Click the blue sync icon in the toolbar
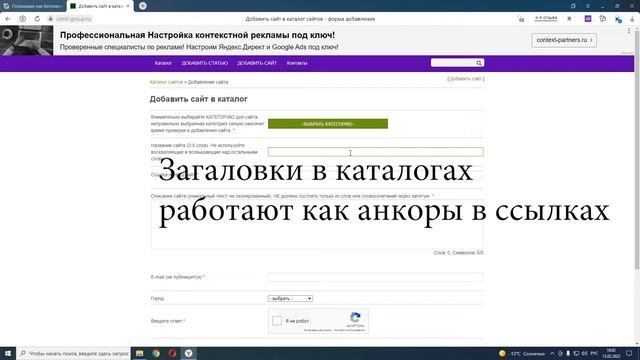 [618, 19]
